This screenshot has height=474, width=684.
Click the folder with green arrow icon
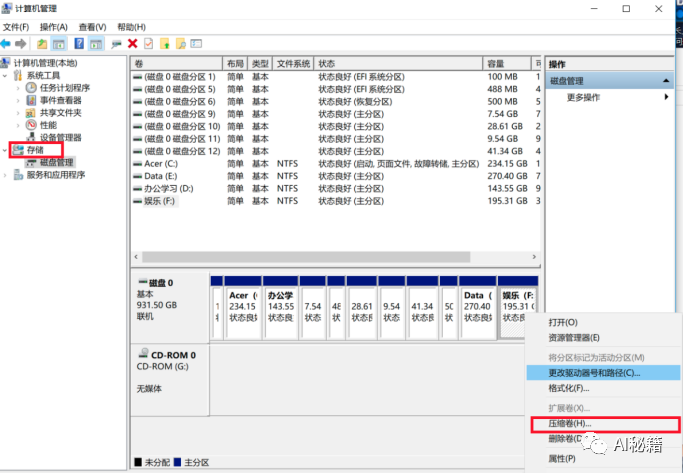(x=164, y=44)
